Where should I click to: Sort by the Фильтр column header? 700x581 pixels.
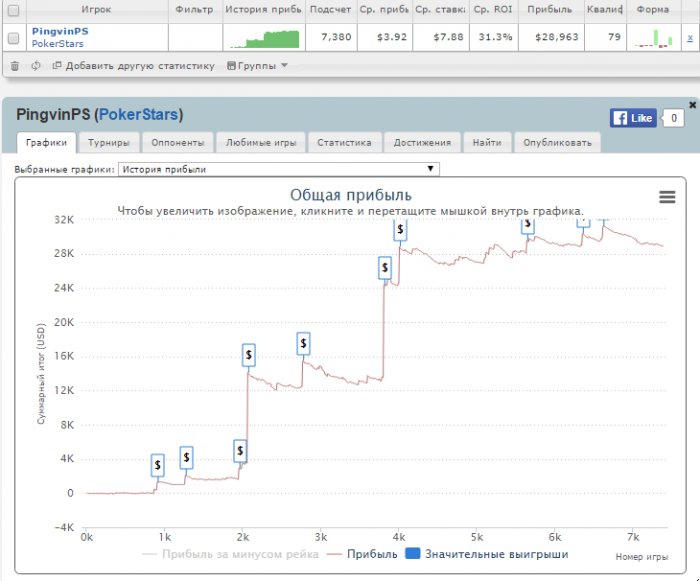[x=195, y=9]
